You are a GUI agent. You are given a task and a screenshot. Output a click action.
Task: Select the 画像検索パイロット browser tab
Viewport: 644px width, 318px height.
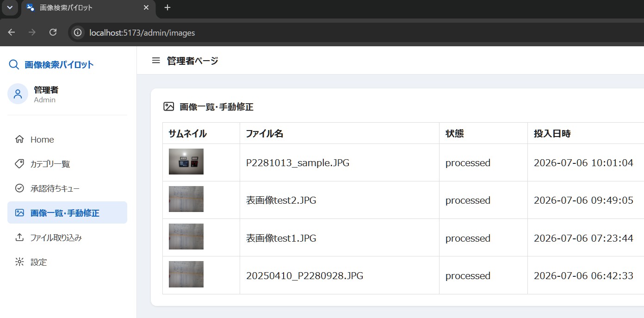[x=88, y=8]
